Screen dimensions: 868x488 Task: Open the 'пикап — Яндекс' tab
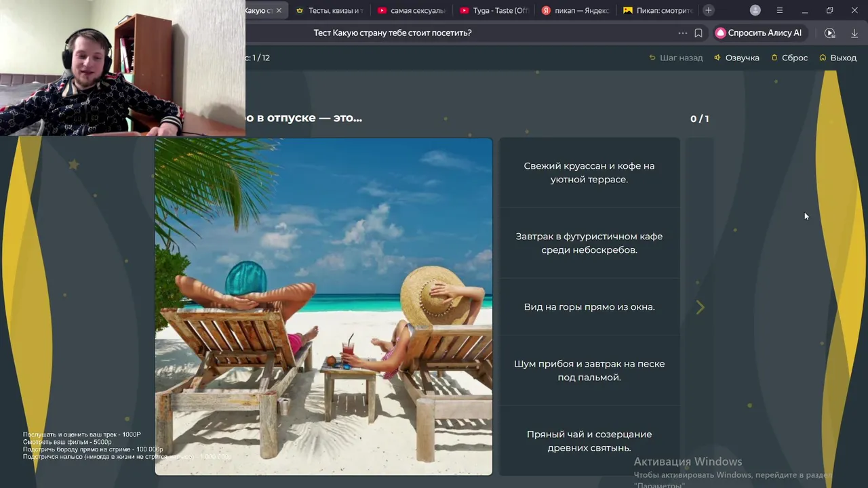click(576, 11)
